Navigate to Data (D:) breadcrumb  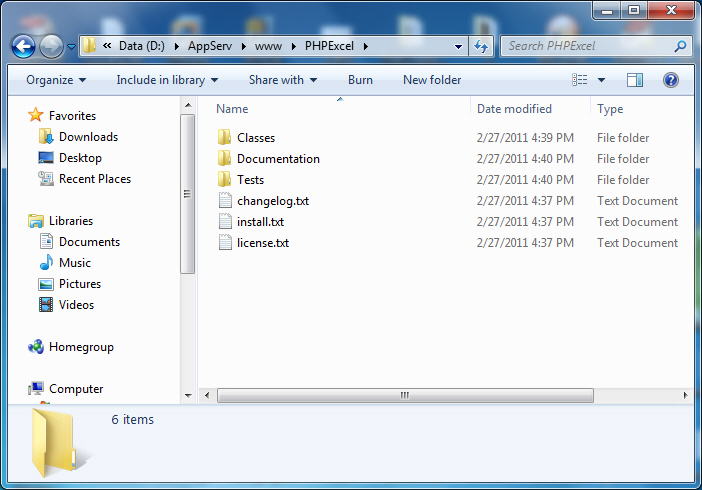tap(142, 46)
